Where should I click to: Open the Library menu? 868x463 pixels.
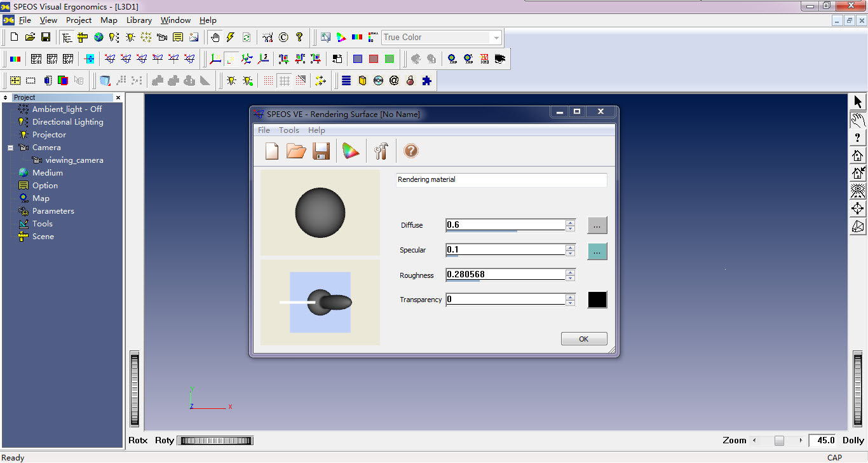coord(139,20)
